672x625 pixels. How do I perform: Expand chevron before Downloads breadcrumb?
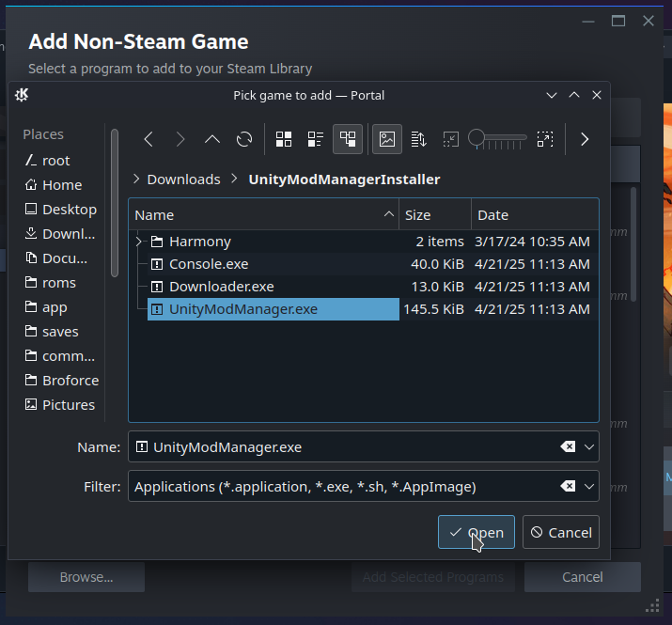tap(136, 179)
